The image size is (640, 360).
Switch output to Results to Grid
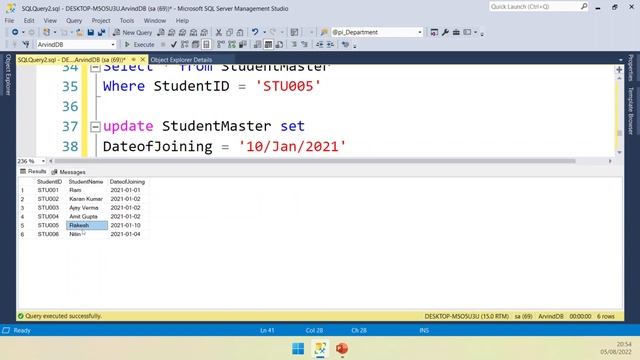pyautogui.click(x=268, y=44)
